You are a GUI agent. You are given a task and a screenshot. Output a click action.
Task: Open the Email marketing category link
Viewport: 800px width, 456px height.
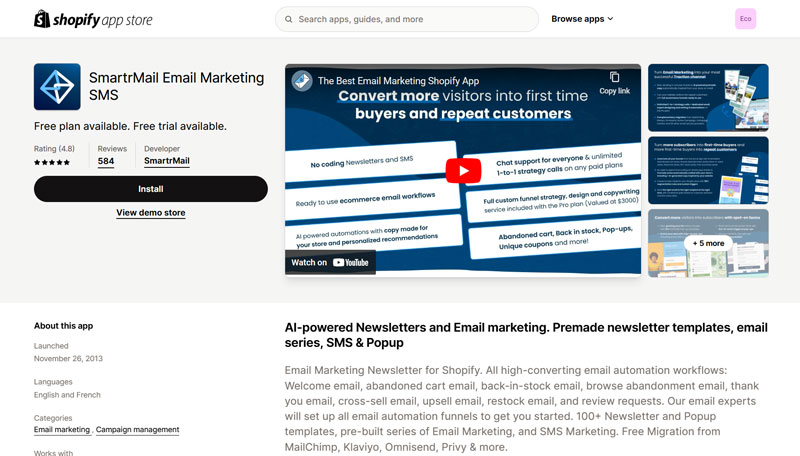tap(62, 429)
